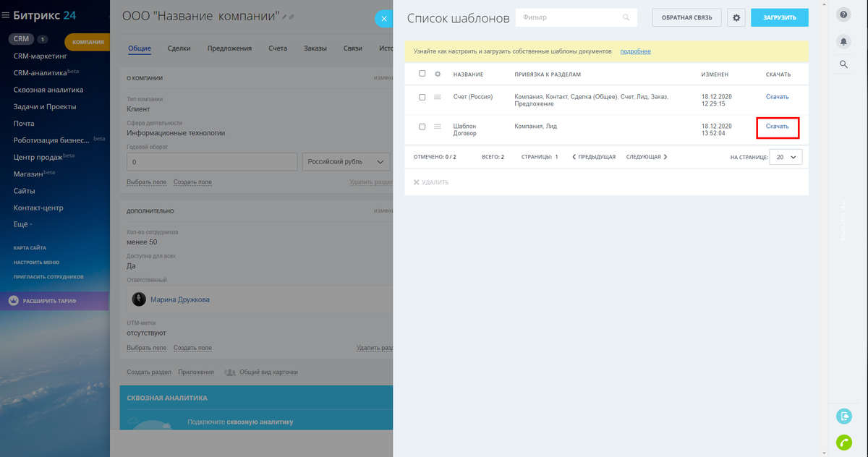The height and width of the screenshot is (457, 868).
Task: Switch to the Счета tab
Action: (x=278, y=48)
